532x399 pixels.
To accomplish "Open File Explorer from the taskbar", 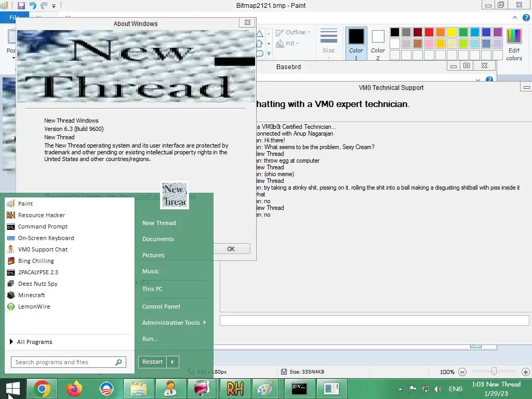I will pos(138,389).
